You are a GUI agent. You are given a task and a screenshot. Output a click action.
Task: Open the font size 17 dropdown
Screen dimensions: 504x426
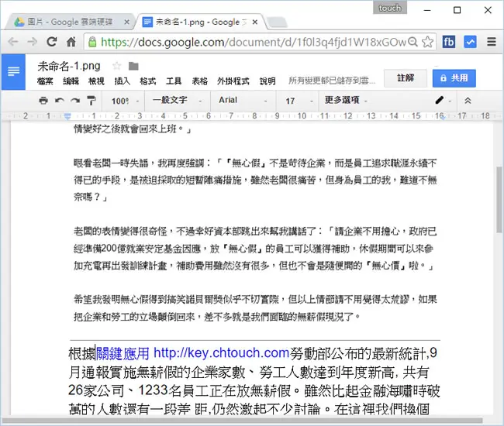coord(299,101)
